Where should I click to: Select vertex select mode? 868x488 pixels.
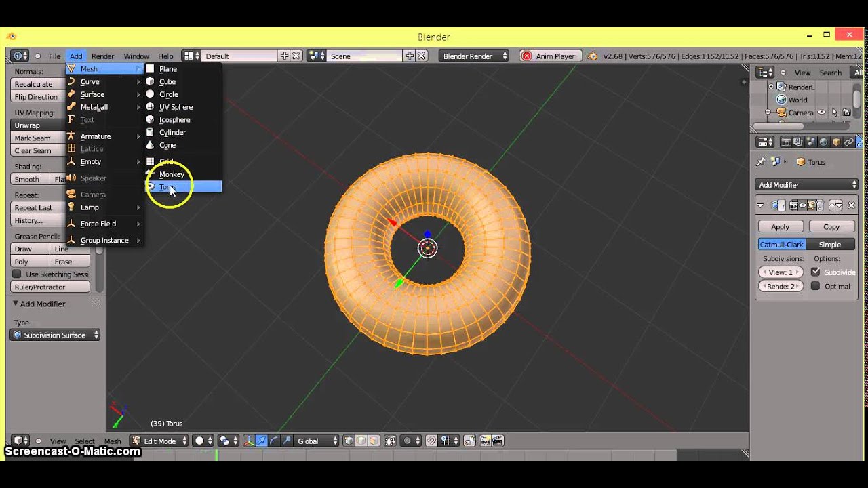(349, 441)
